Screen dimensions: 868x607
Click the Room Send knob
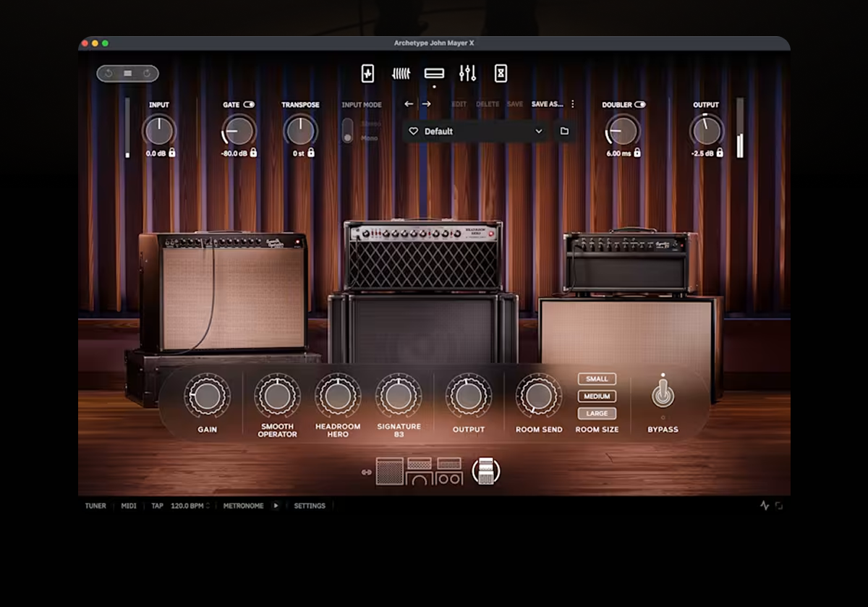(x=538, y=396)
